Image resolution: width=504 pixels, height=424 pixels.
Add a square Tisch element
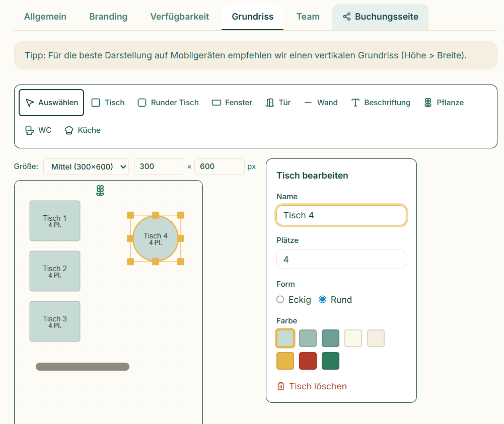point(108,103)
